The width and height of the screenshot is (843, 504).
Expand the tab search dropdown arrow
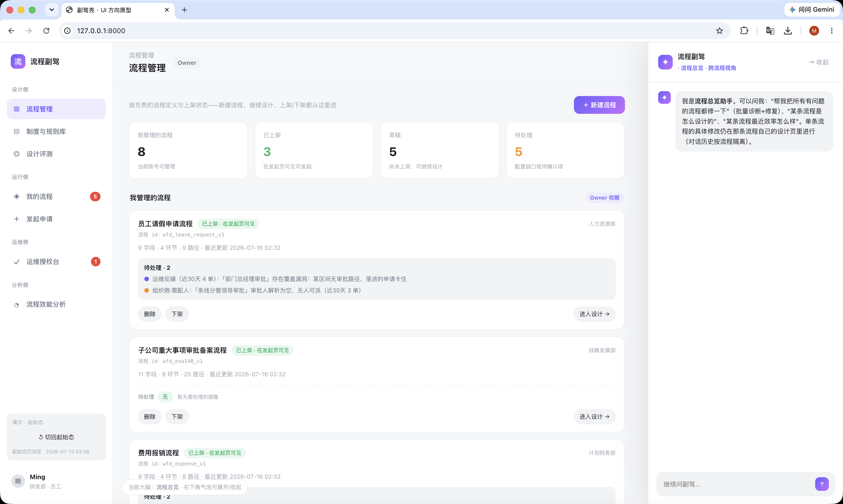(x=52, y=10)
